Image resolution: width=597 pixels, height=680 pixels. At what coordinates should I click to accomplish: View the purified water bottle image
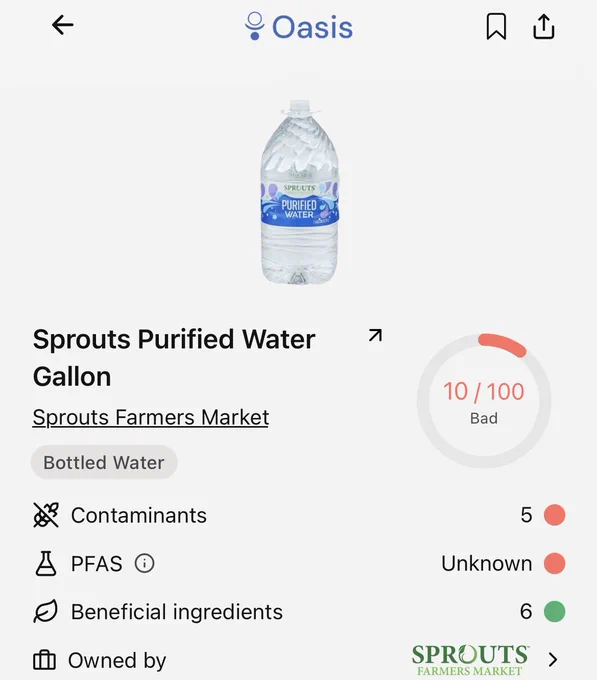pos(299,192)
